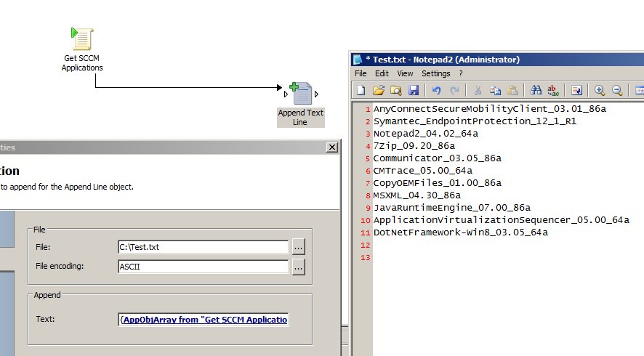Click the line ApplicationVirtualizationSequencer_05.00_64a
644x356 pixels.
(x=501, y=219)
